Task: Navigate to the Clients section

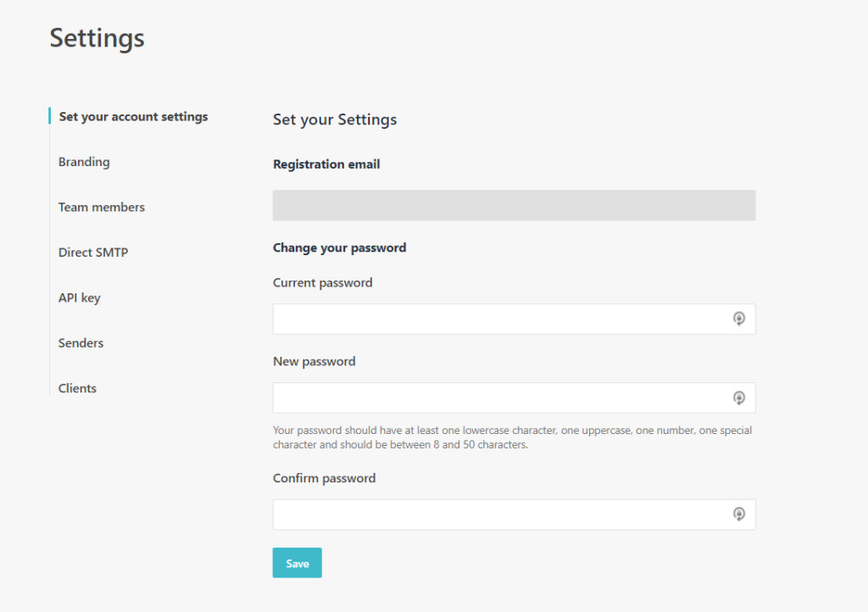Action: coord(77,388)
